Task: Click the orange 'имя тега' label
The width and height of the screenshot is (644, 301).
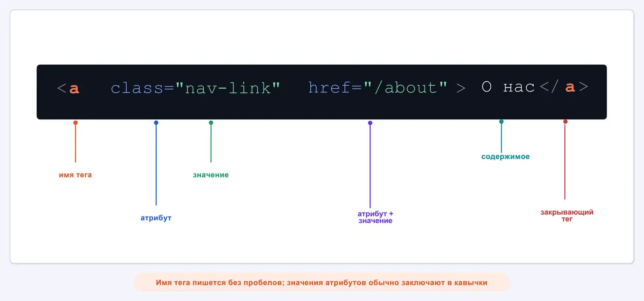Action: (x=75, y=175)
